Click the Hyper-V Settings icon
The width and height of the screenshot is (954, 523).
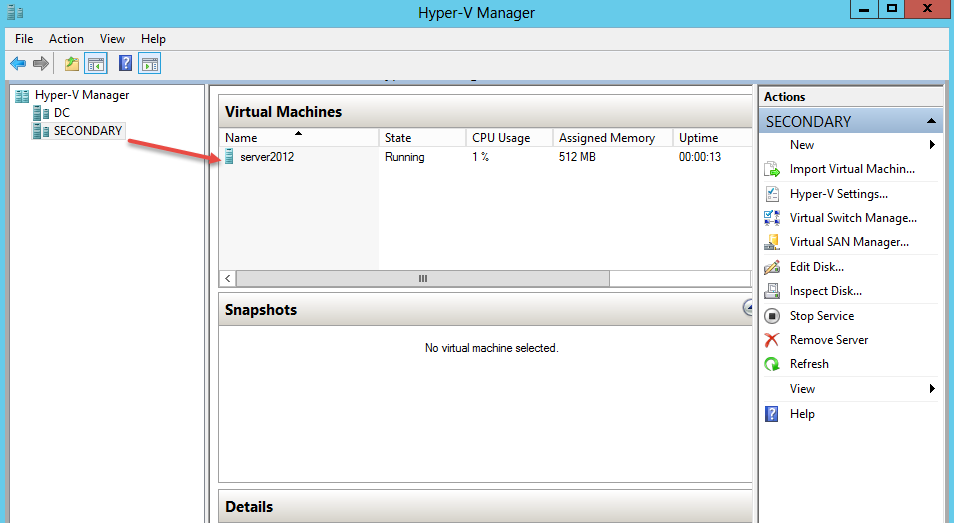tap(772, 194)
